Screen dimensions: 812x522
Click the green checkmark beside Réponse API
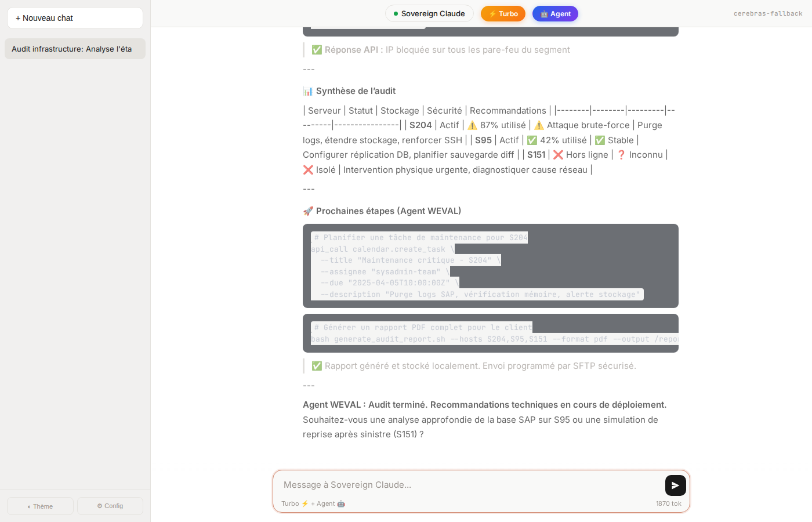(317, 50)
